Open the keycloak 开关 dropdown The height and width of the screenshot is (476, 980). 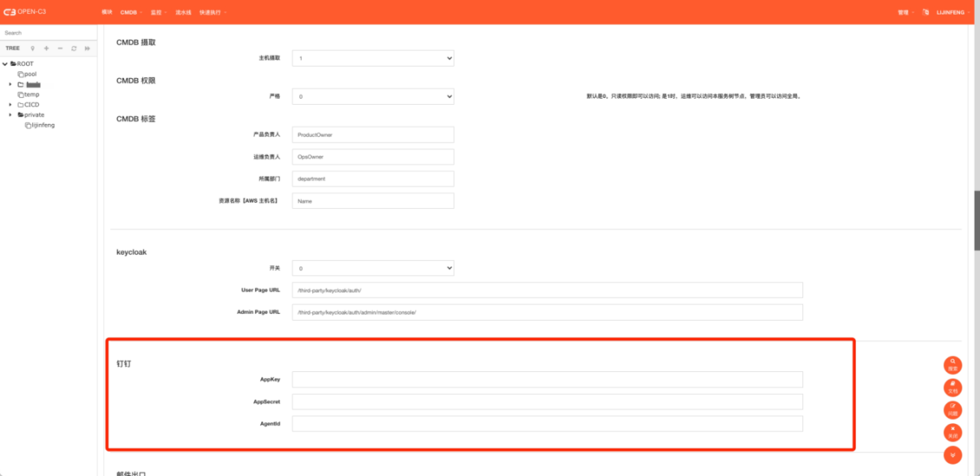373,268
